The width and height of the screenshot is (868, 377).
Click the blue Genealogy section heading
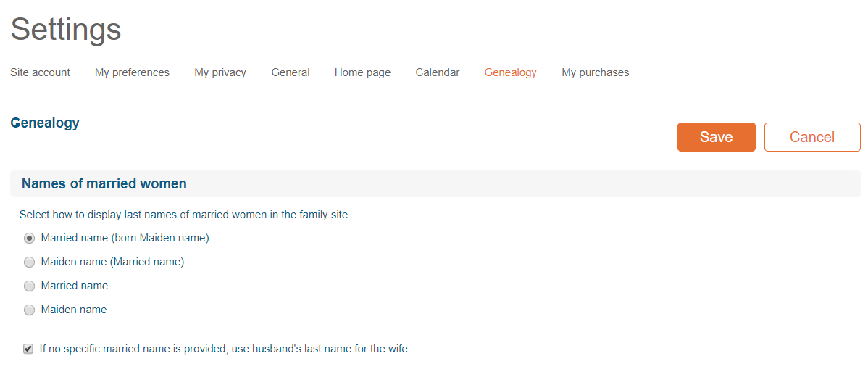(45, 123)
